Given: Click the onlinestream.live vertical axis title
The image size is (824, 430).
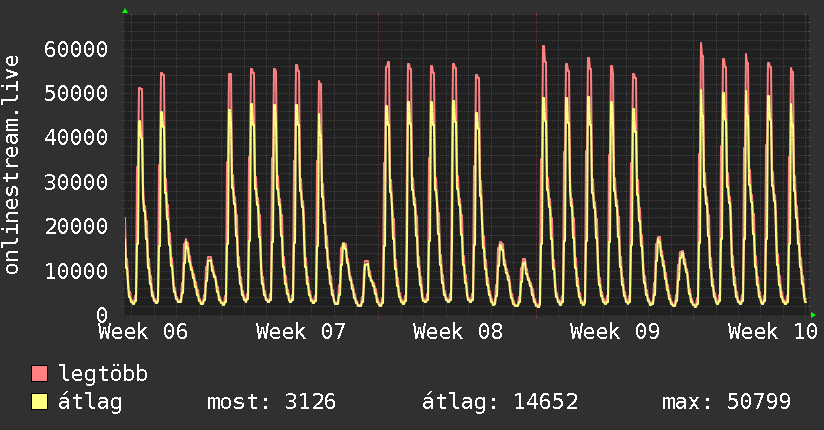Looking at the screenshot, I should (11, 165).
